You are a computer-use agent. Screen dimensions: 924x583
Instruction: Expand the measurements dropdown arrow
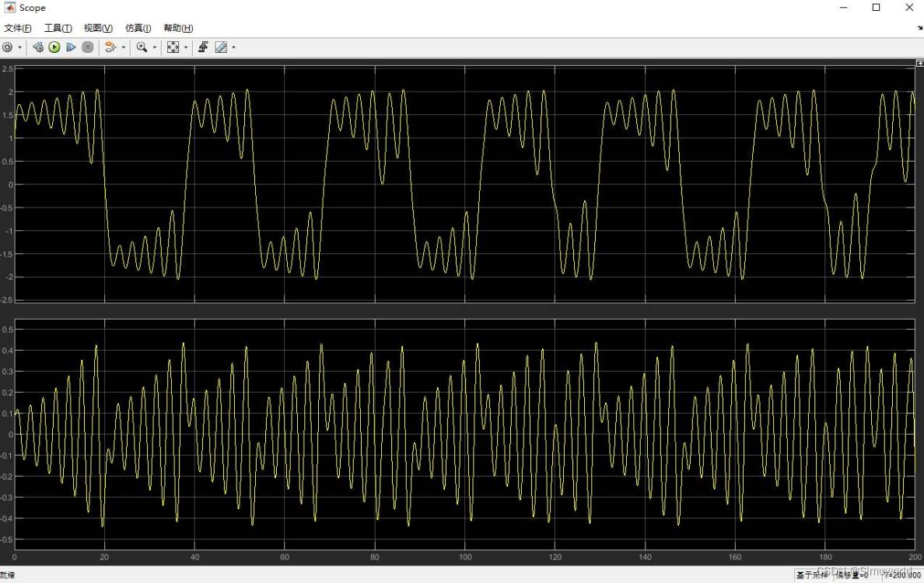(x=234, y=47)
